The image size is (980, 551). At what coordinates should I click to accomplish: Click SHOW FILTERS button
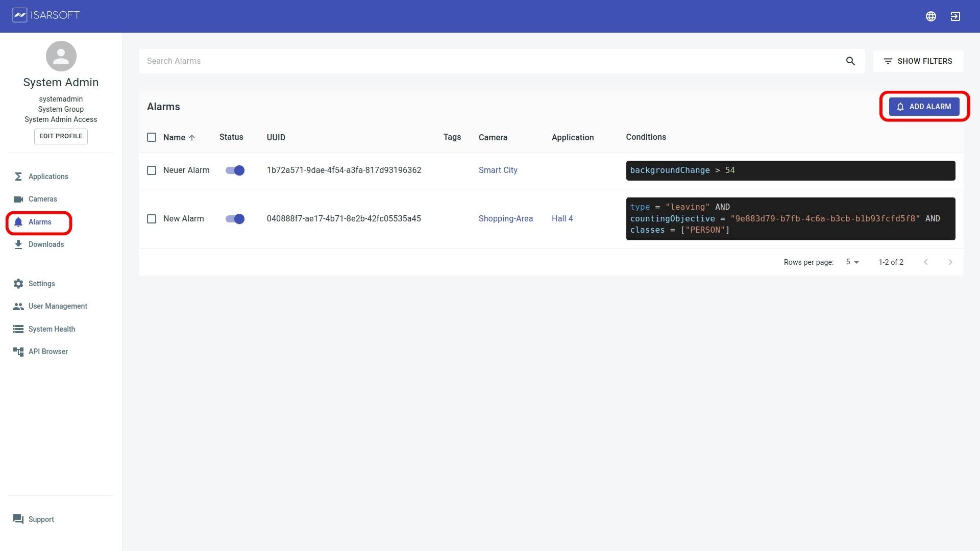(918, 61)
